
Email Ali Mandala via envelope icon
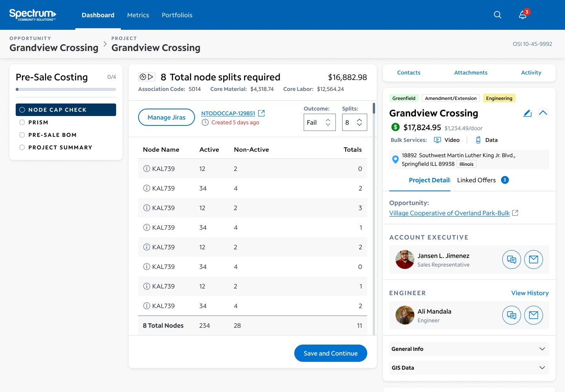[533, 315]
